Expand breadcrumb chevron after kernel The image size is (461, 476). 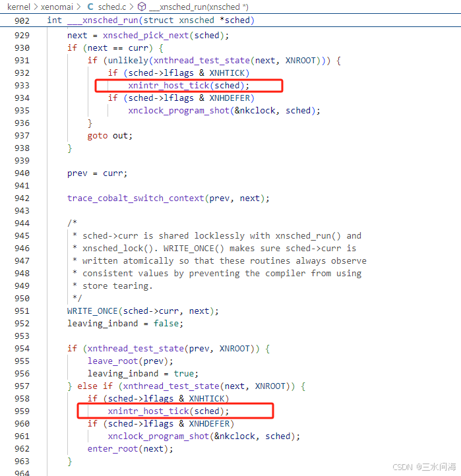[x=36, y=7]
